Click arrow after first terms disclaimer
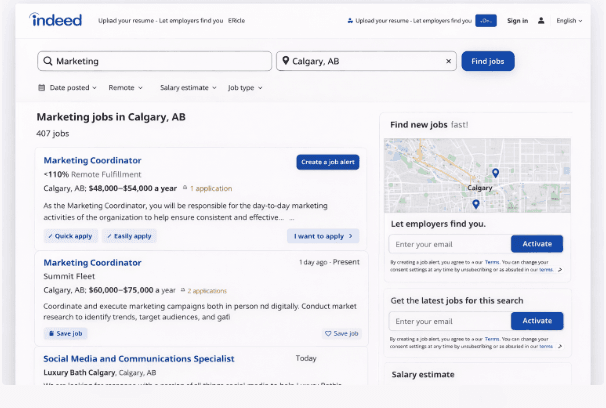This screenshot has height=408, width=606. pos(560,270)
